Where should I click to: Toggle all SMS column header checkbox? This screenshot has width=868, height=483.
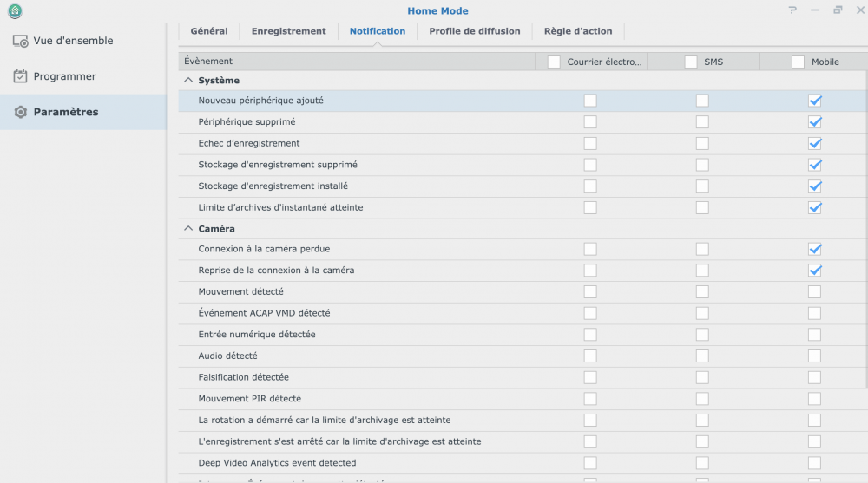click(x=691, y=62)
